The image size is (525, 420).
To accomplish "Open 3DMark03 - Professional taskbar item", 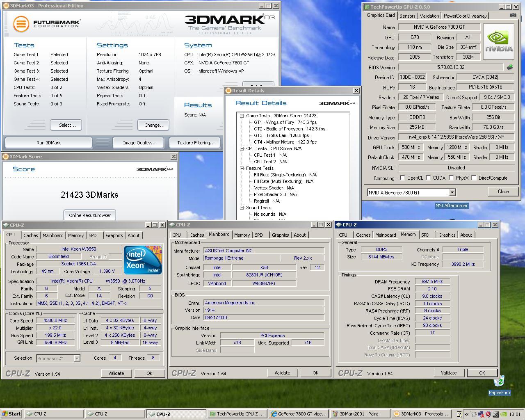I will click(x=422, y=414).
